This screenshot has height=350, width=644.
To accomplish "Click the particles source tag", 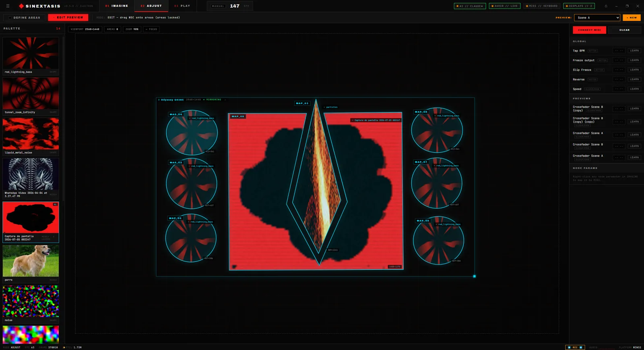I will (330, 107).
